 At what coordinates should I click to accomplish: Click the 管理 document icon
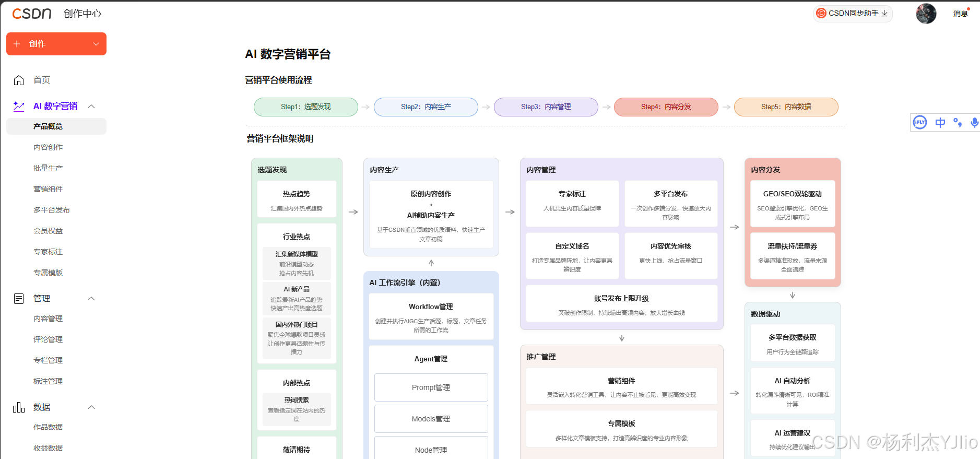pos(19,298)
